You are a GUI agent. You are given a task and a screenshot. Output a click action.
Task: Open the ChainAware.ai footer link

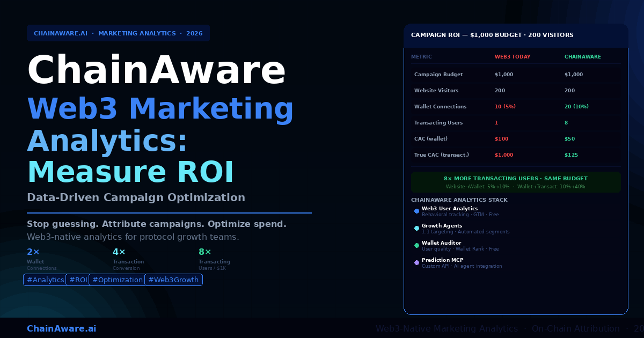[62, 328]
